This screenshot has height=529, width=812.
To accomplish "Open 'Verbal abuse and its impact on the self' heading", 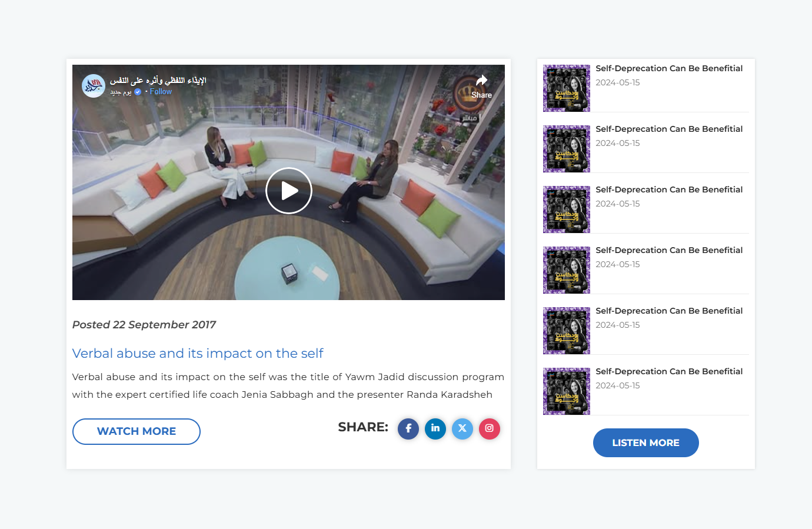I will 198,353.
